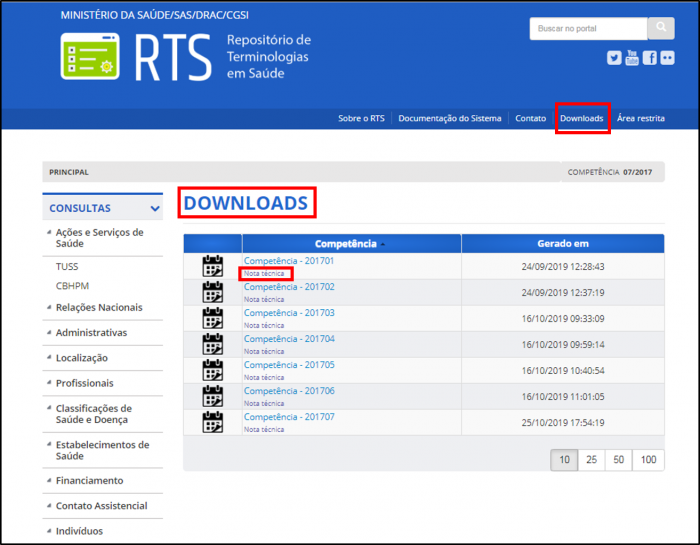
Task: Collapse the CONSULTAS sidebar chevron
Action: (155, 209)
